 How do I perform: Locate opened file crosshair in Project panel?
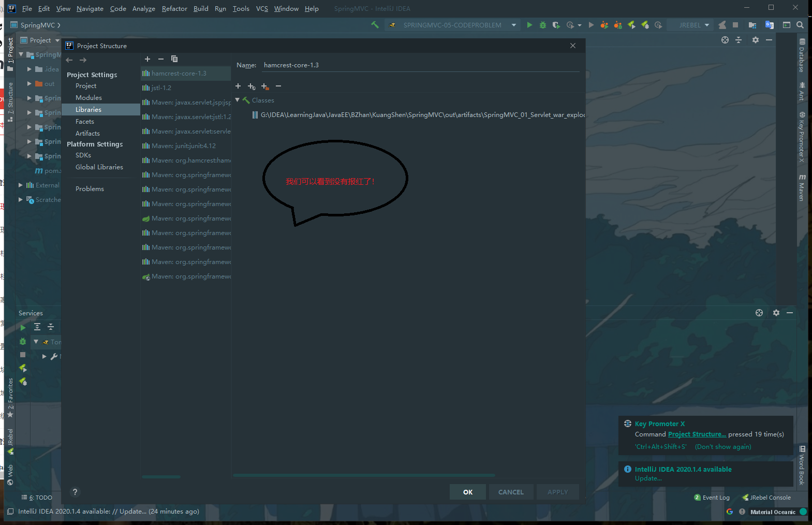[725, 40]
